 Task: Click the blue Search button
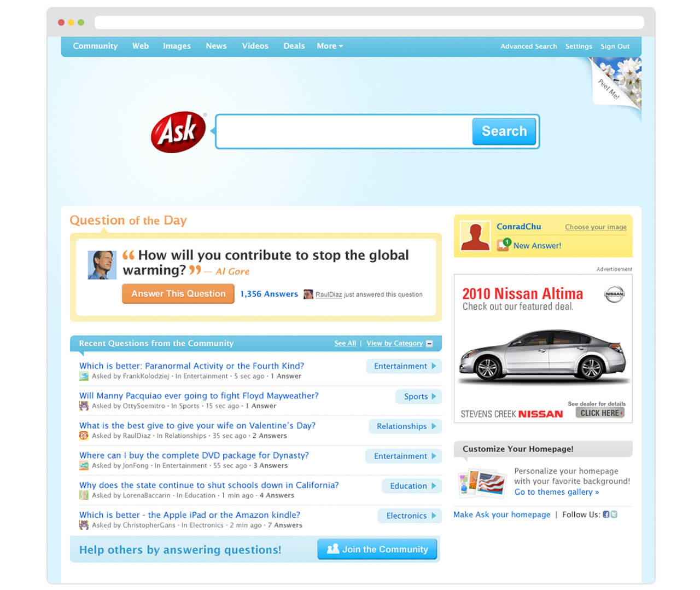coord(504,131)
